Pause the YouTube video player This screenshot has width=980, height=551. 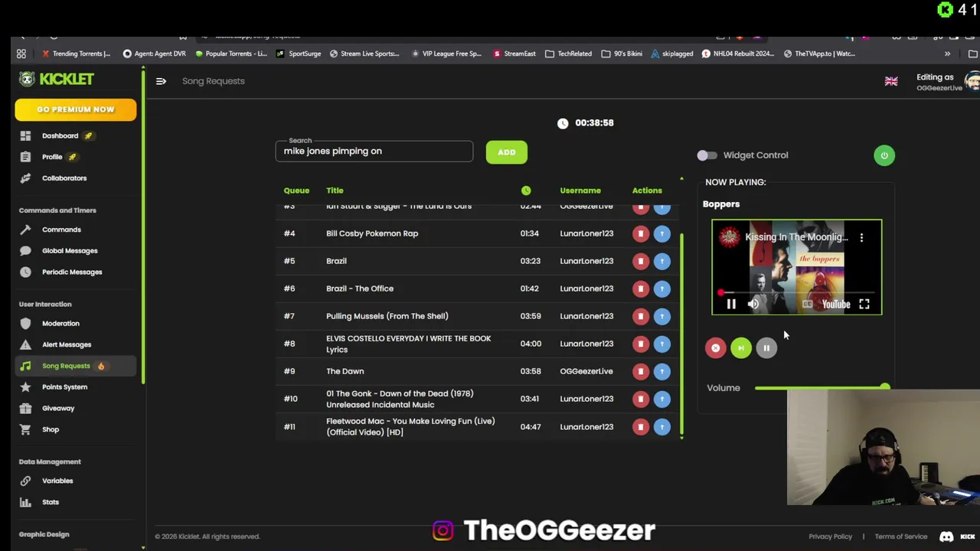(x=731, y=304)
